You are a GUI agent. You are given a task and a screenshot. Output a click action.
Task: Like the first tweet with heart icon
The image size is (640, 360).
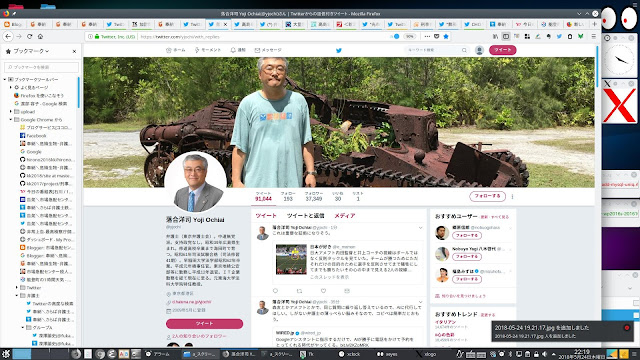point(323,291)
